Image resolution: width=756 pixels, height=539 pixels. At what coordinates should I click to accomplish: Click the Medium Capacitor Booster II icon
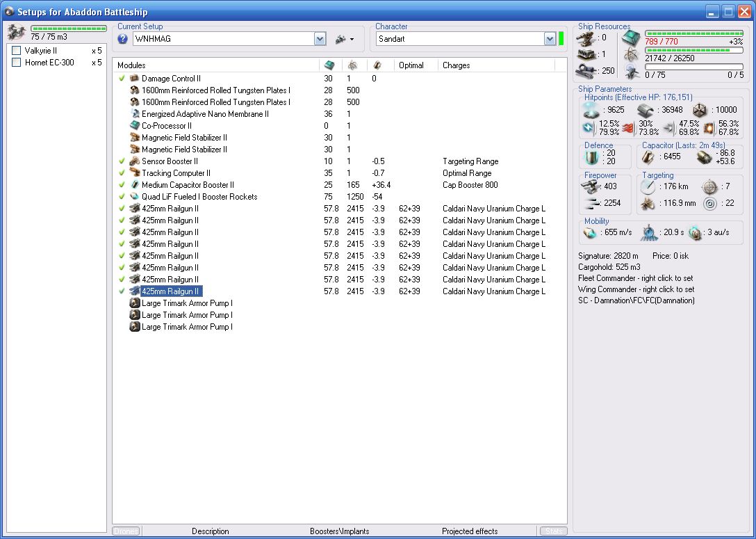point(135,185)
